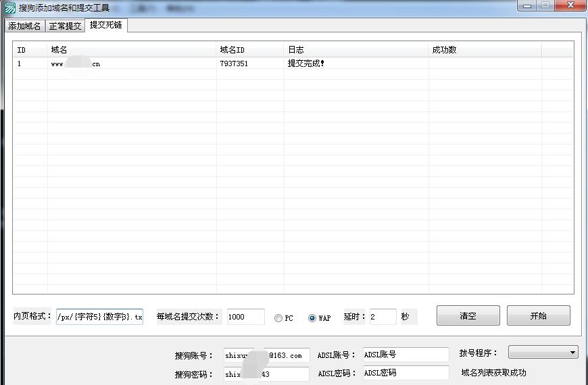The width and height of the screenshot is (588, 385).
Task: Open the 拨号程序 dropdown
Action: [x=543, y=352]
